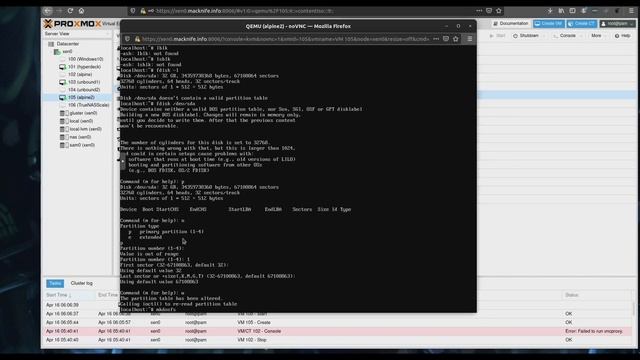Screen dimensions: 640x360
Task: Select VM 100 (Windows10)
Action: tap(86, 59)
